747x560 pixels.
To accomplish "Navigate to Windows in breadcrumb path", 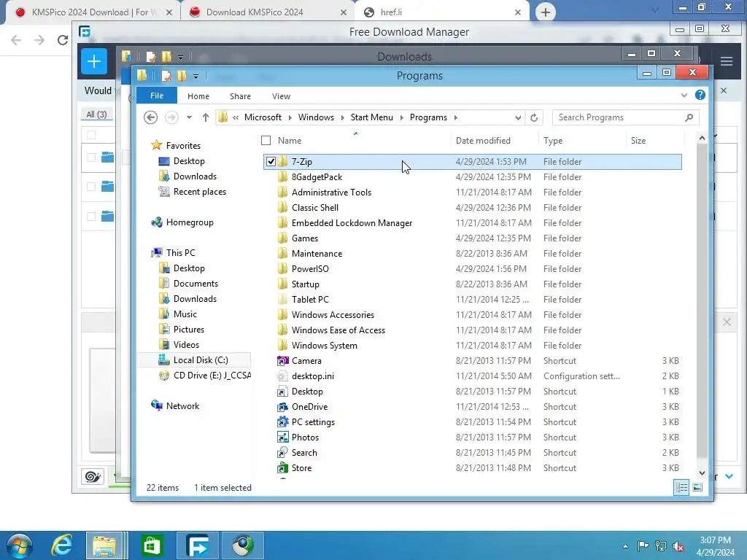I will 316,117.
